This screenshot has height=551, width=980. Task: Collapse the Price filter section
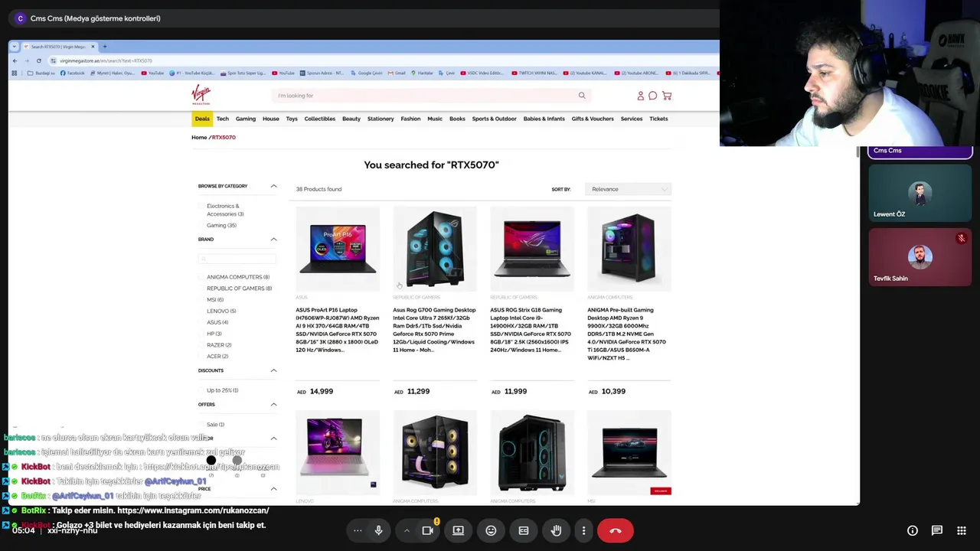coord(273,488)
